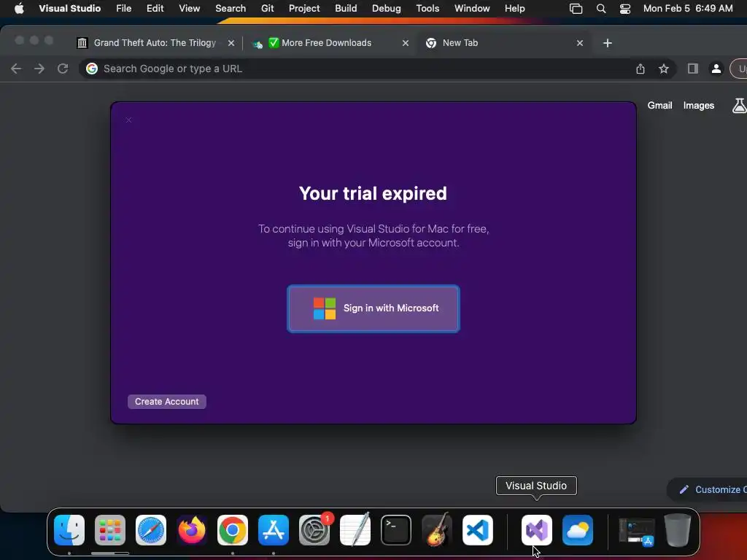Close the Grand Theft Auto tab
The width and height of the screenshot is (747, 560).
click(x=231, y=43)
